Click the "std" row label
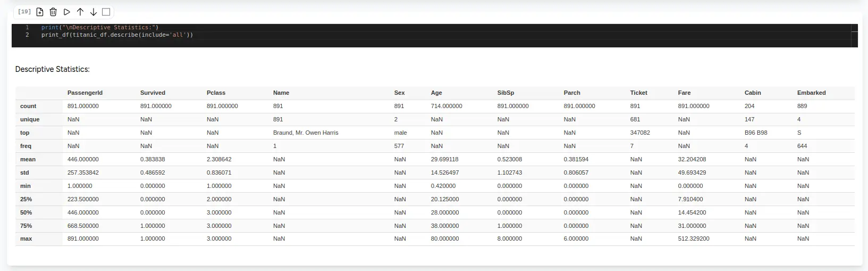This screenshot has height=271, width=868. click(x=24, y=173)
